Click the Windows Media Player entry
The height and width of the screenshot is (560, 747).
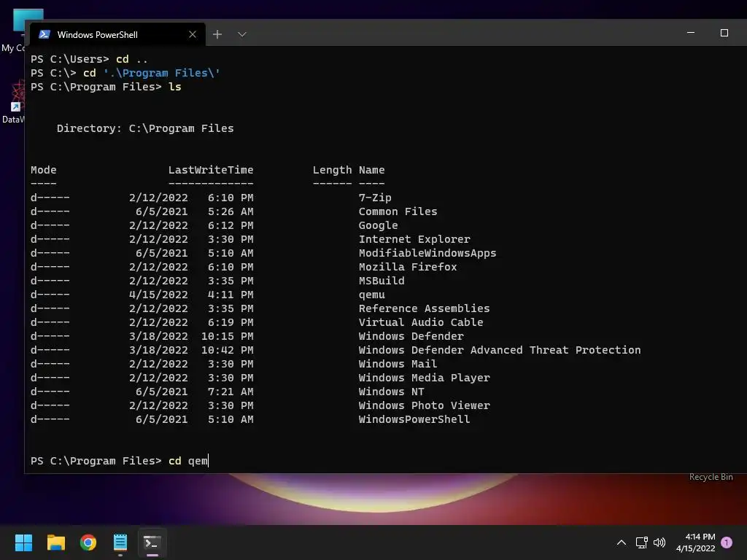[424, 378]
